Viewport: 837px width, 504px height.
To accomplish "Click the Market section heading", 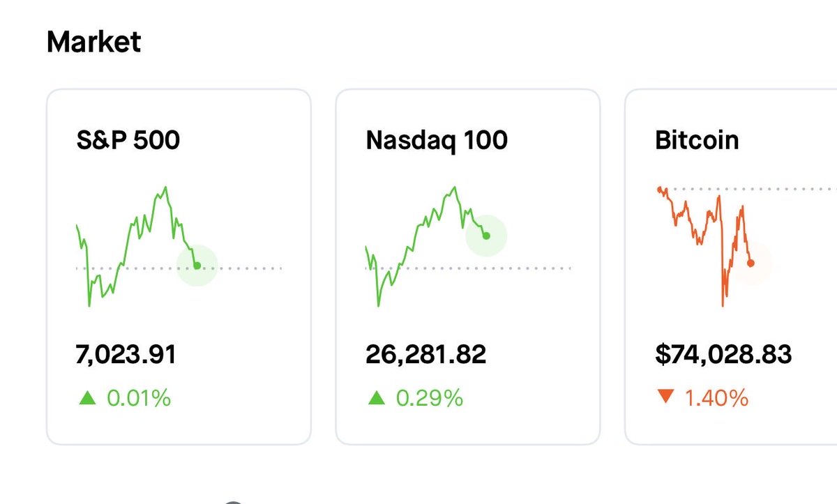I will click(x=93, y=43).
